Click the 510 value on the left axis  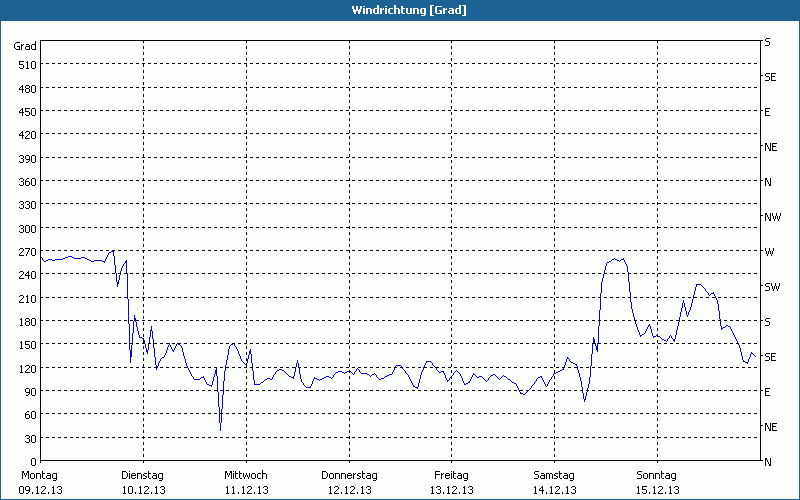click(x=28, y=65)
